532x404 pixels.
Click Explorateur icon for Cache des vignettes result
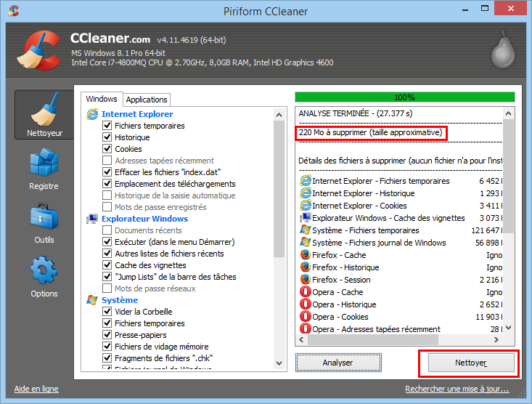(x=306, y=217)
